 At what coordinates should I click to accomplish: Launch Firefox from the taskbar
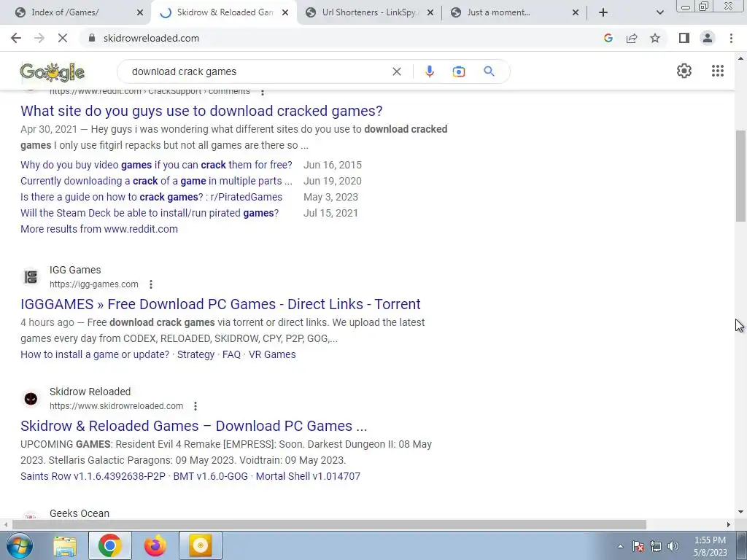[x=155, y=546]
